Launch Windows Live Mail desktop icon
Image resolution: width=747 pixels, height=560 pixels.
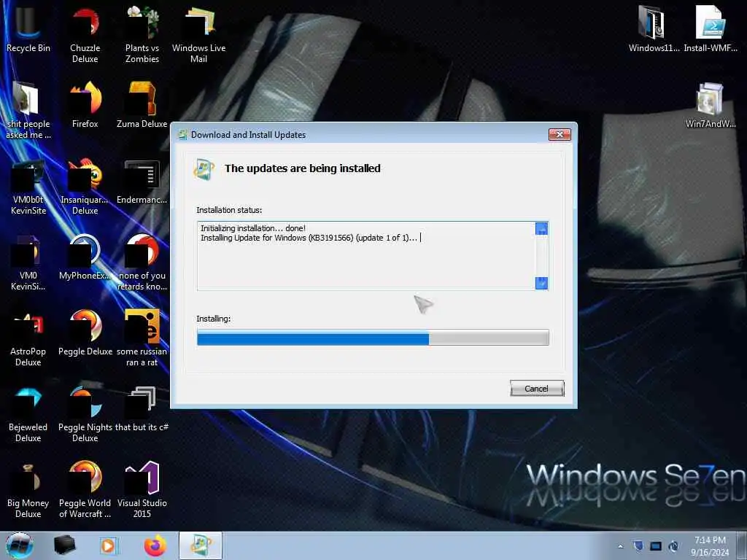tap(198, 34)
